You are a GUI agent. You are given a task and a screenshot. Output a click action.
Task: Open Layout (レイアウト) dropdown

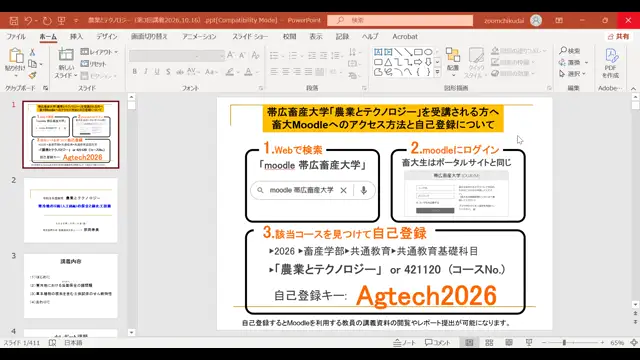[x=99, y=52]
